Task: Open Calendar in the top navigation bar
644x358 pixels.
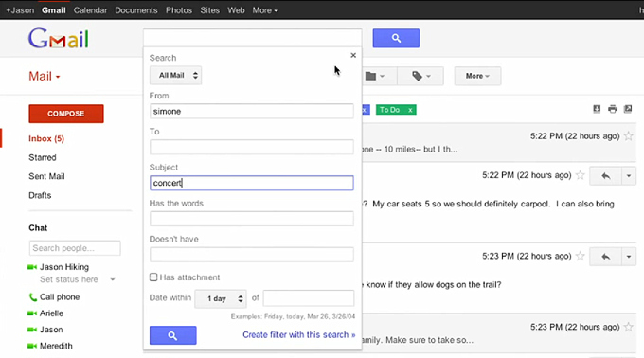Action: click(90, 10)
